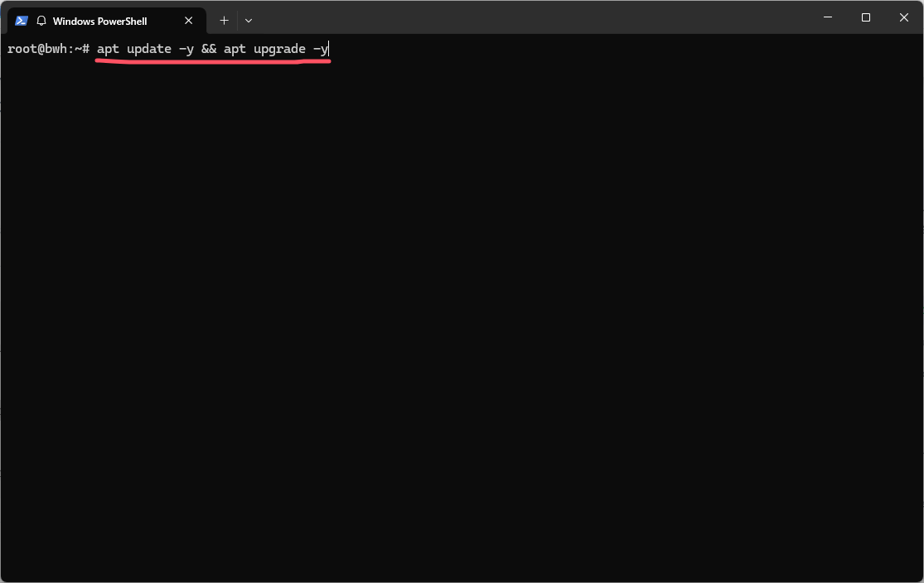Click the second "apt" before upgrade
This screenshot has width=924, height=583.
(x=235, y=49)
